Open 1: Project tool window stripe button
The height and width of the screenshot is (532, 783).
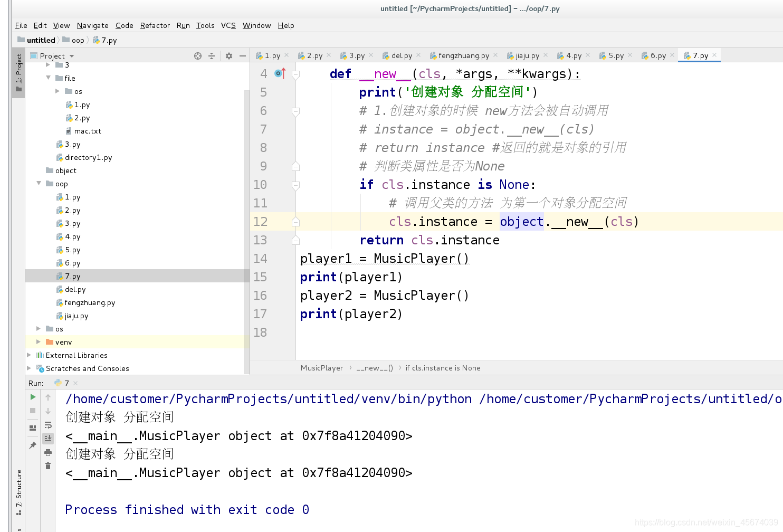(x=18, y=72)
